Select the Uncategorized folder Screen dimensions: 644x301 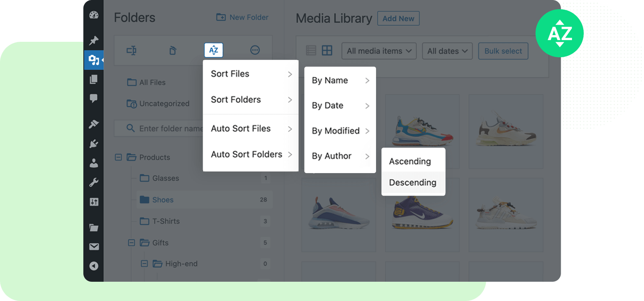coord(158,104)
